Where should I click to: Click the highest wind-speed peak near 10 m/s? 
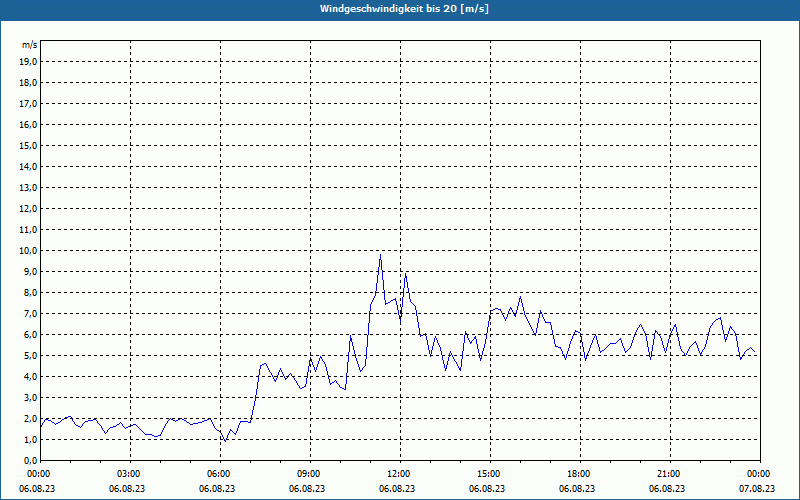pos(380,255)
